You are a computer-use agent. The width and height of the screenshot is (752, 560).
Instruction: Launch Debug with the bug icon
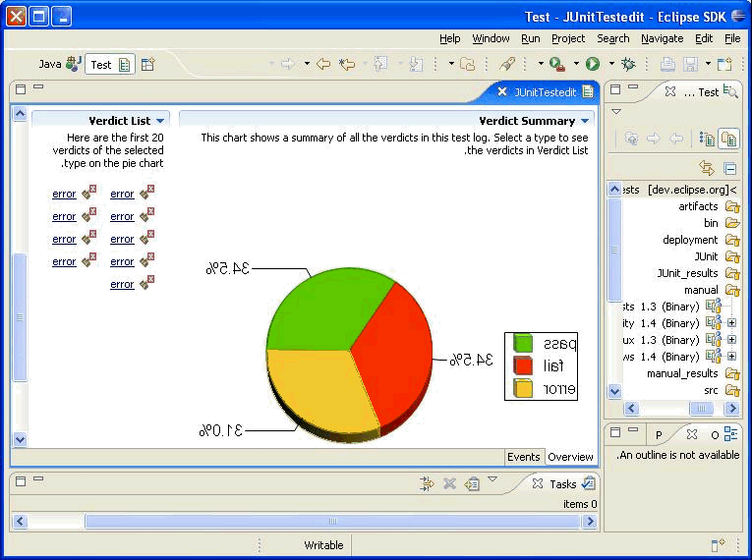tap(628, 64)
